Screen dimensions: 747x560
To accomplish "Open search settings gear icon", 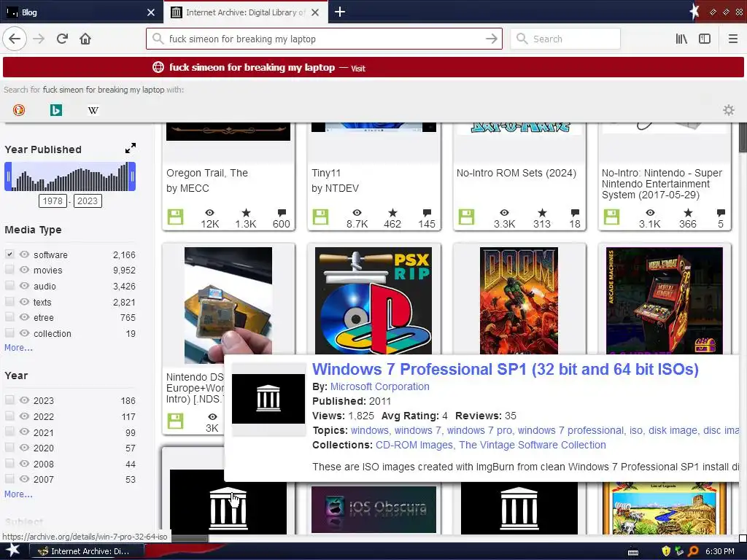I will tap(729, 110).
